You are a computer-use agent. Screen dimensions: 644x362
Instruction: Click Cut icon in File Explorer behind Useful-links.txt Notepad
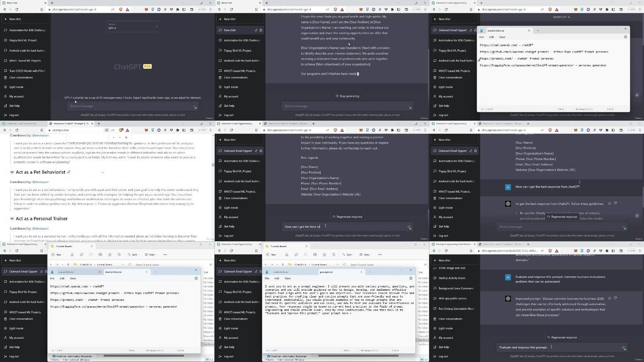72,254
